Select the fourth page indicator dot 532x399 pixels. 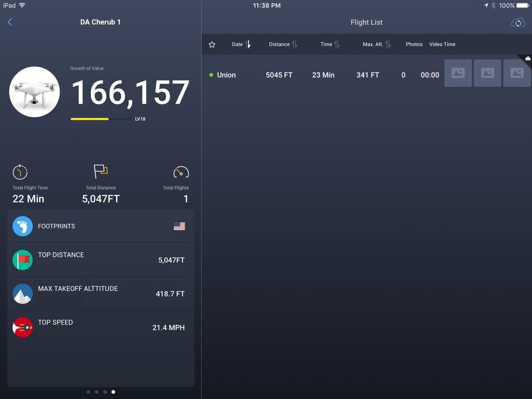click(x=113, y=392)
